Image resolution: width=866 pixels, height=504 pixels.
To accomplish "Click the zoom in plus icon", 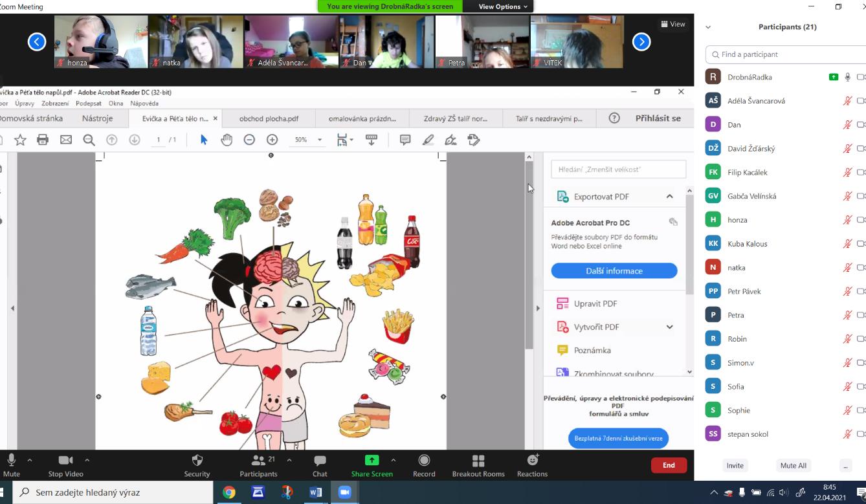I will pos(272,140).
